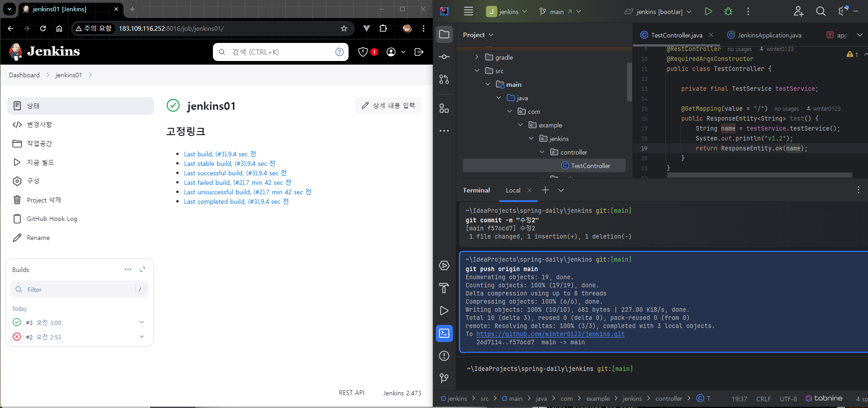Viewport: 868px width, 408px height.
Task: Open Pull Requests tool window icon
Action: (x=444, y=79)
